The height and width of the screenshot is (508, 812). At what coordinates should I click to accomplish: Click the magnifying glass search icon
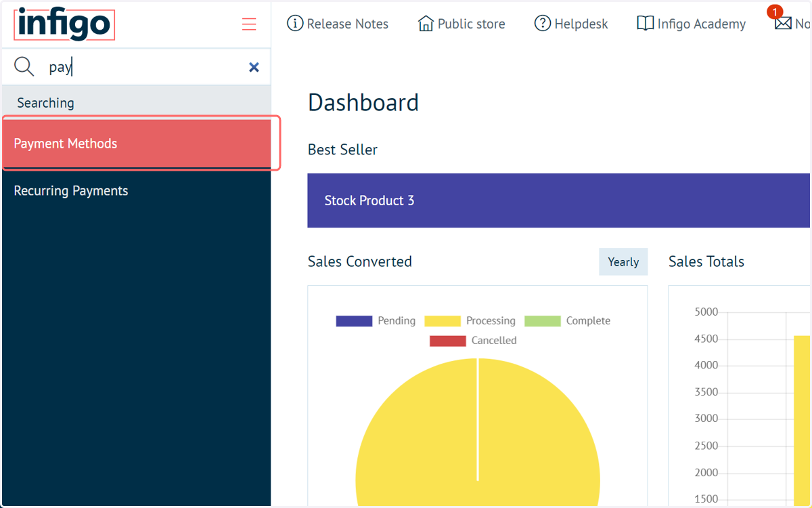coord(24,66)
